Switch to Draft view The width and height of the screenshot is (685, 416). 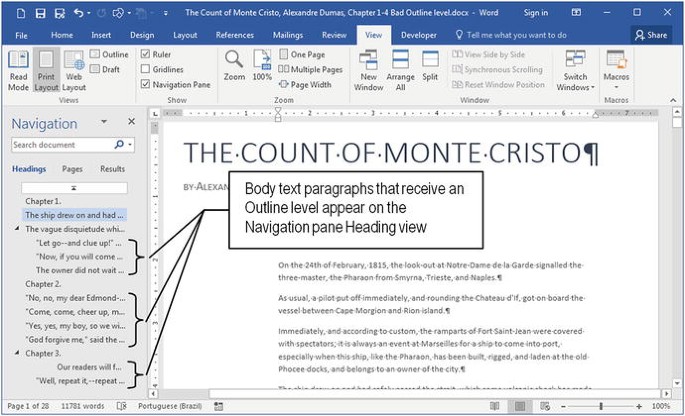point(105,69)
